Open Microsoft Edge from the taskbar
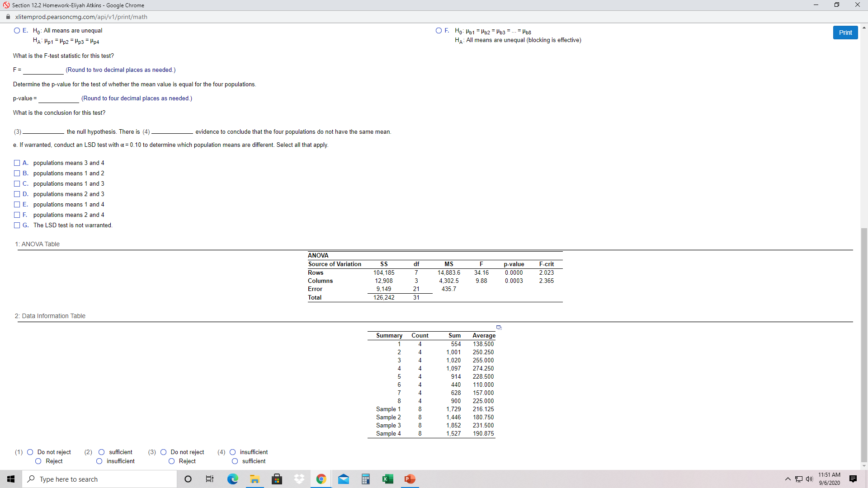Image resolution: width=868 pixels, height=488 pixels. (x=232, y=479)
